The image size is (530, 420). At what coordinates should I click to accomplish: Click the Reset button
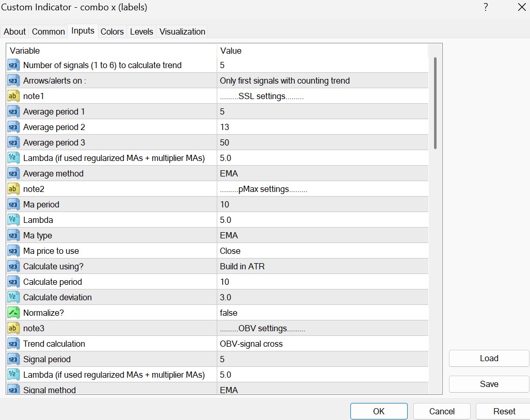504,411
